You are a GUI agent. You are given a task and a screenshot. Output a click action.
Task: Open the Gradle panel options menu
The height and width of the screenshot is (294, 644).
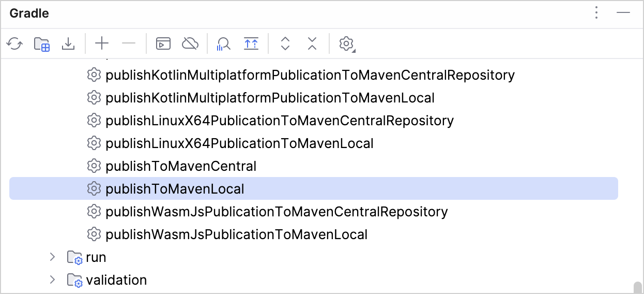tap(596, 13)
